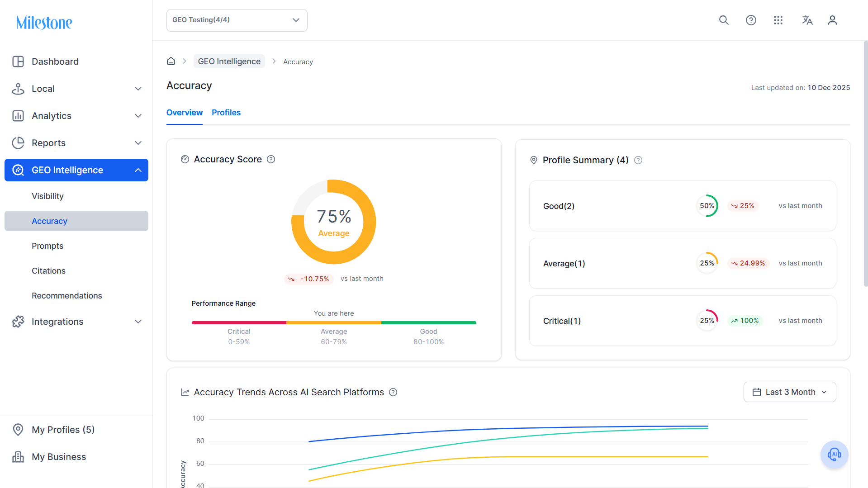Viewport: 868px width, 488px height.
Task: Expand the Integrations sidebar menu
Action: 76,322
